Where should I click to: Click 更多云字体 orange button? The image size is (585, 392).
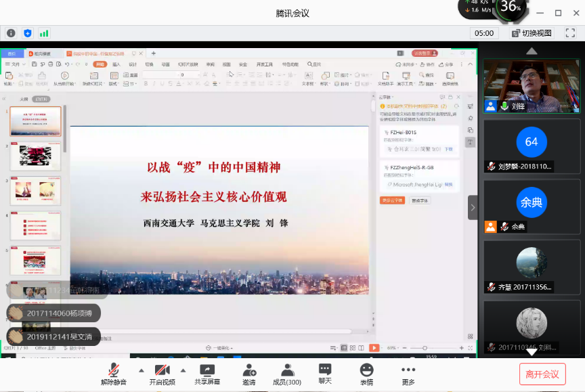393,200
